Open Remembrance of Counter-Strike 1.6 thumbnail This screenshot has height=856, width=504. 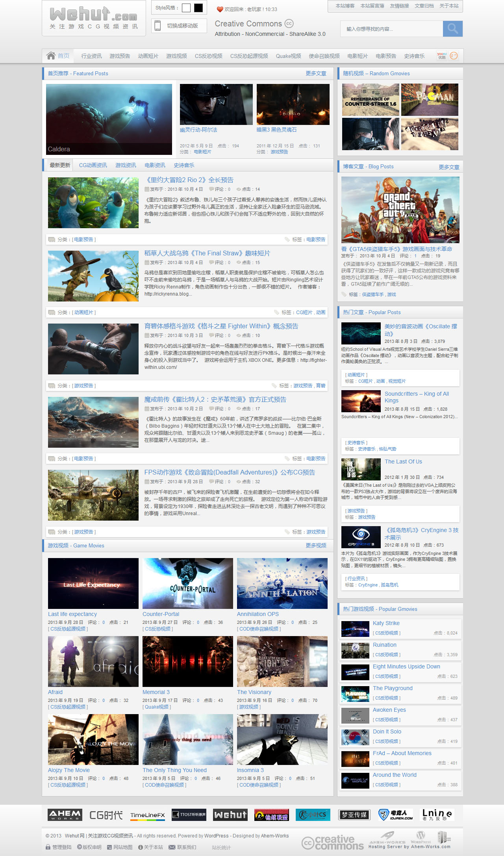pyautogui.click(x=371, y=100)
